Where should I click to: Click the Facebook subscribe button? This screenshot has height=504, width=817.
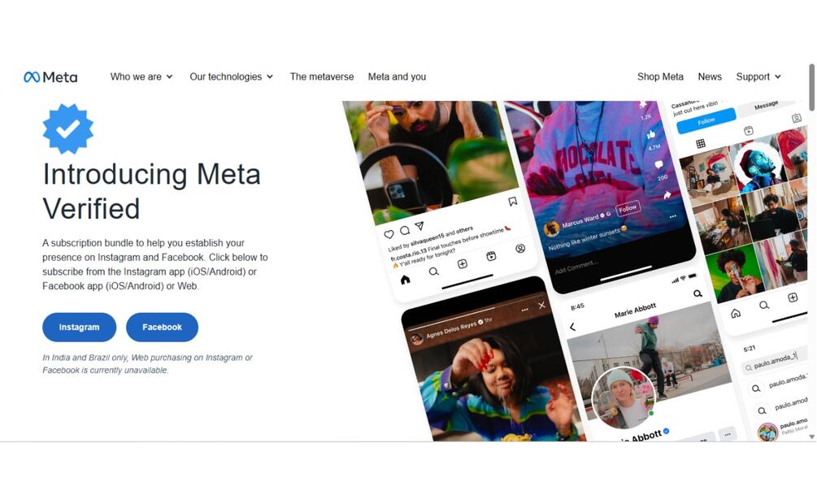[x=162, y=328]
